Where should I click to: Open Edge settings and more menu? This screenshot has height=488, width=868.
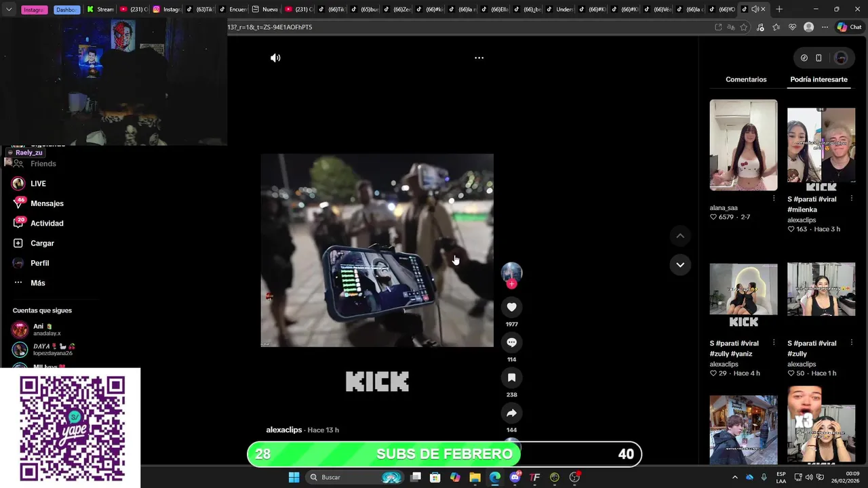825,27
